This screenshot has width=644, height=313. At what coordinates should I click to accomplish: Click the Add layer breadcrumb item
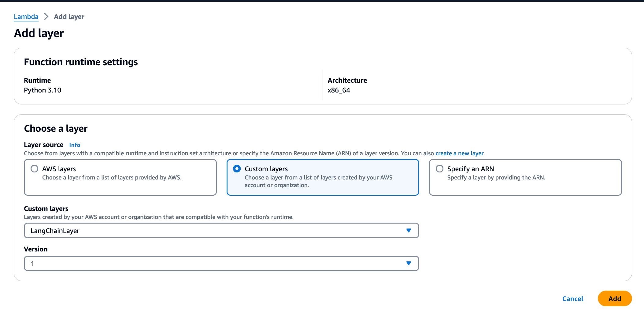(x=69, y=17)
